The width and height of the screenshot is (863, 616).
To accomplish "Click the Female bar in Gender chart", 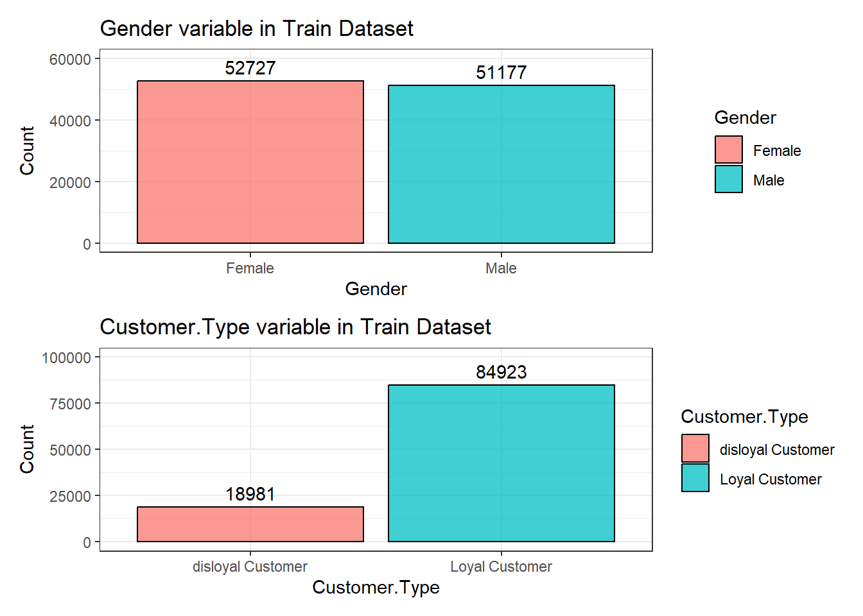I will click(x=250, y=162).
